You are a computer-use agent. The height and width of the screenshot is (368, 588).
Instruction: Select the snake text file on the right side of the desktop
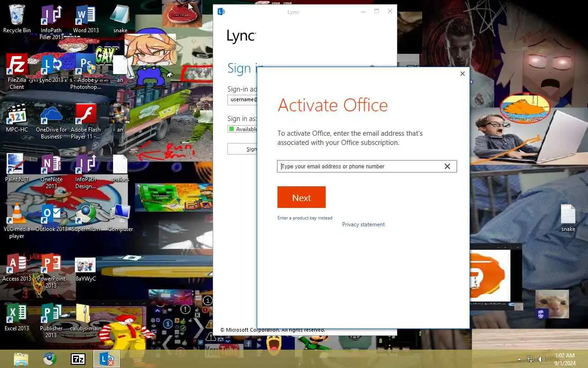pyautogui.click(x=568, y=218)
